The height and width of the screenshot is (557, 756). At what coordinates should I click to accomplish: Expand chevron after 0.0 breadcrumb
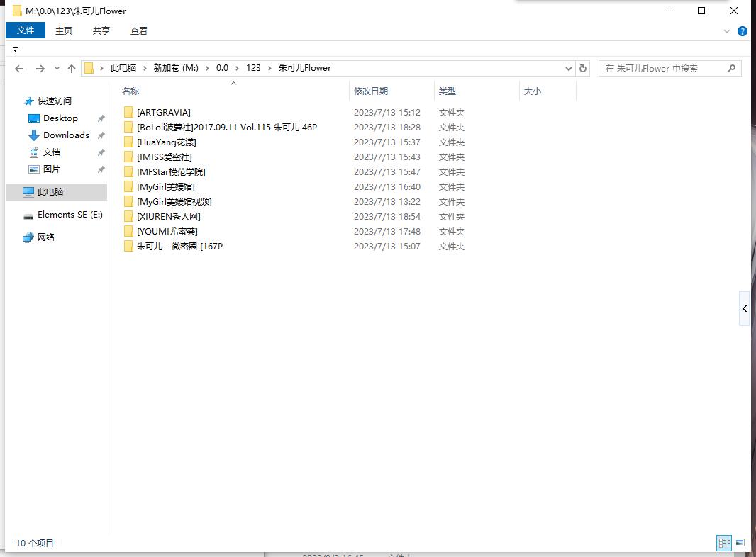click(237, 69)
